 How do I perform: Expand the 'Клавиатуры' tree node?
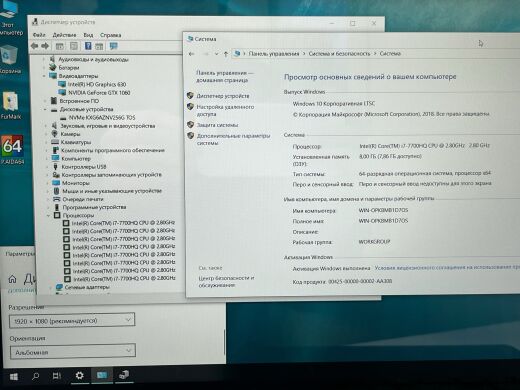click(46, 142)
